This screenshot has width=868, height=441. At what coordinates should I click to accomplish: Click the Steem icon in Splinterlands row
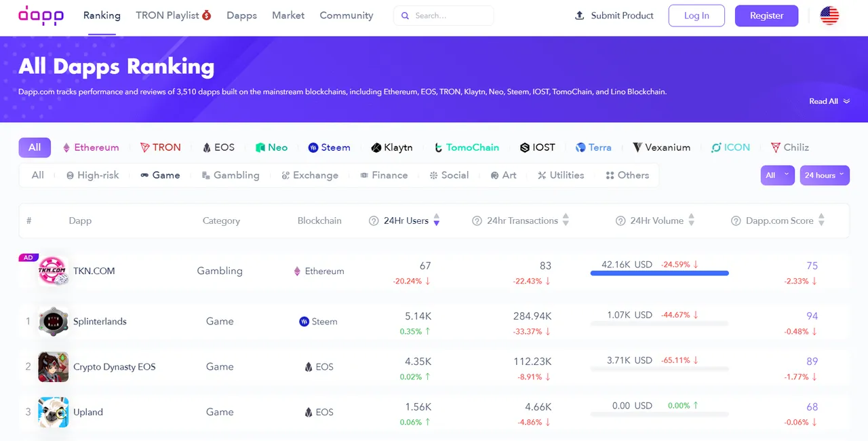pos(304,322)
